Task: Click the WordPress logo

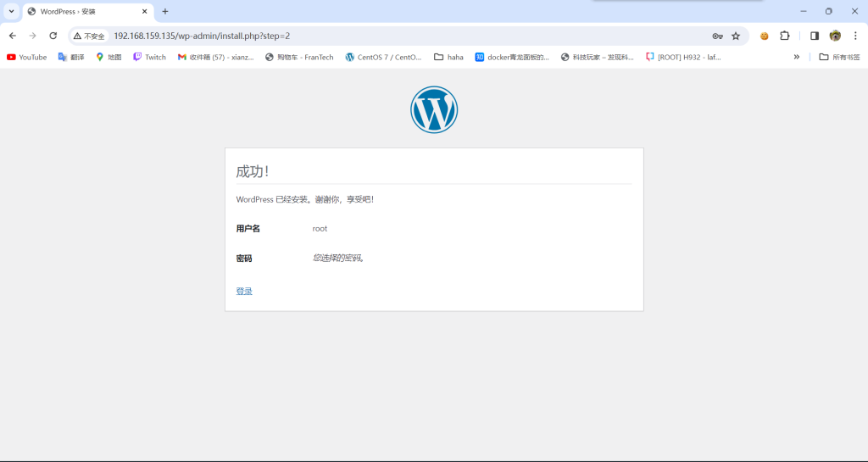Action: click(x=434, y=110)
